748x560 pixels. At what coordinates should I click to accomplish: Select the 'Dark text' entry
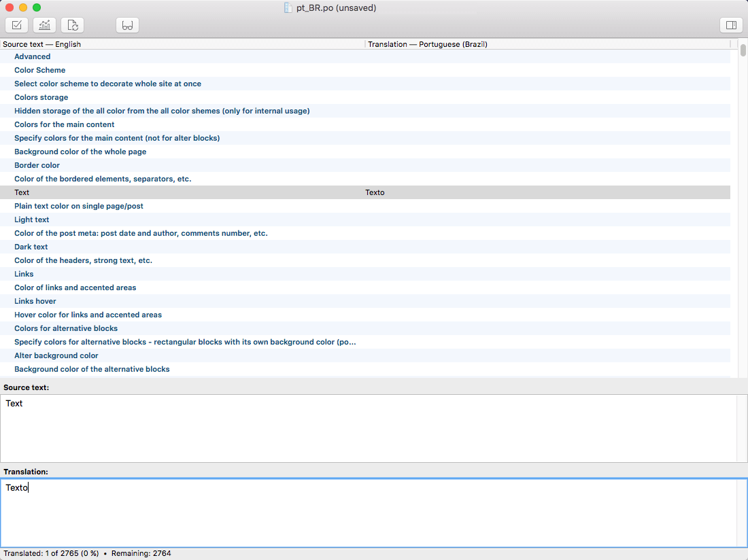click(x=31, y=247)
